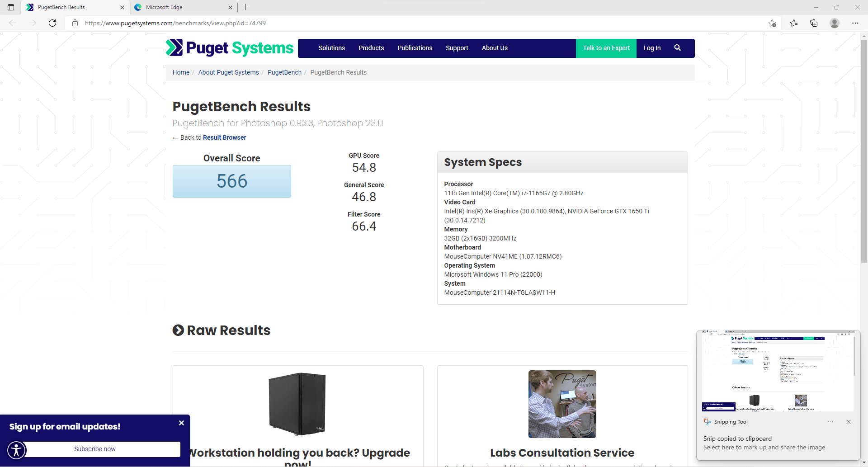The height and width of the screenshot is (467, 868).
Task: Click the GPU Score value 54.8
Action: click(x=364, y=167)
